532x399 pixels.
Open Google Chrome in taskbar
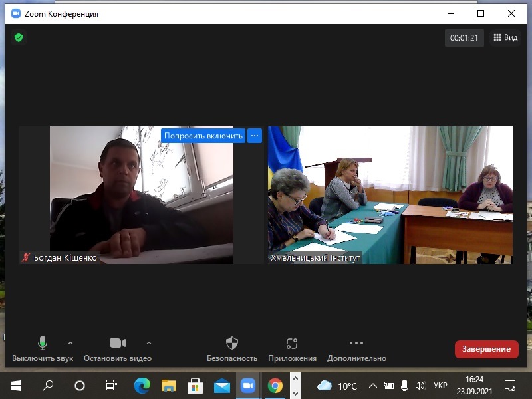coord(275,386)
